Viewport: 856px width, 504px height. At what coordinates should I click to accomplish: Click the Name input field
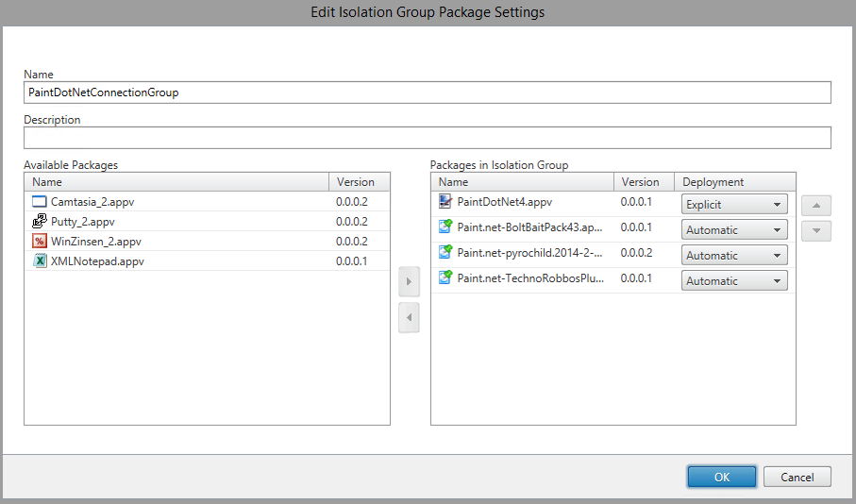[428, 92]
